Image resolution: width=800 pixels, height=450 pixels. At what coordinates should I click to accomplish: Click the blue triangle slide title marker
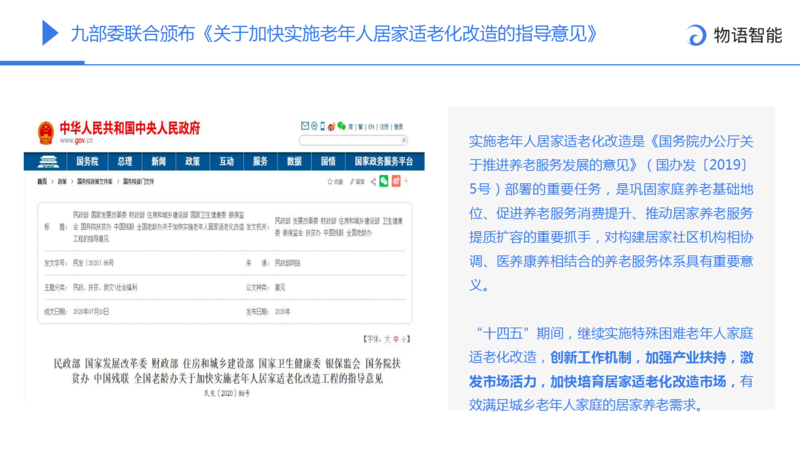pos(48,33)
